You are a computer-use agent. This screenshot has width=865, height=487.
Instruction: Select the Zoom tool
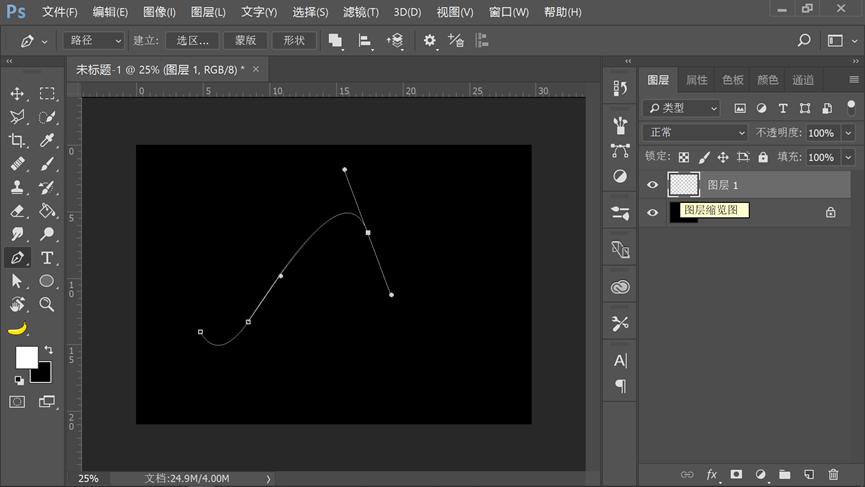[47, 304]
